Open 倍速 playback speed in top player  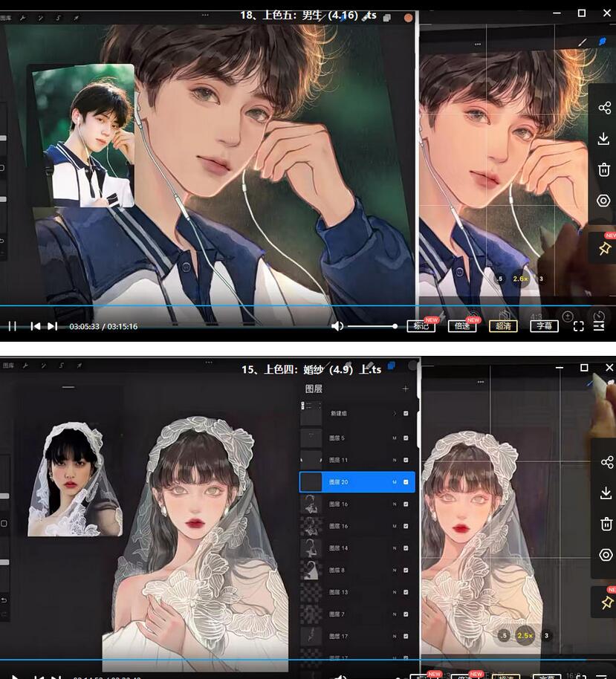462,326
